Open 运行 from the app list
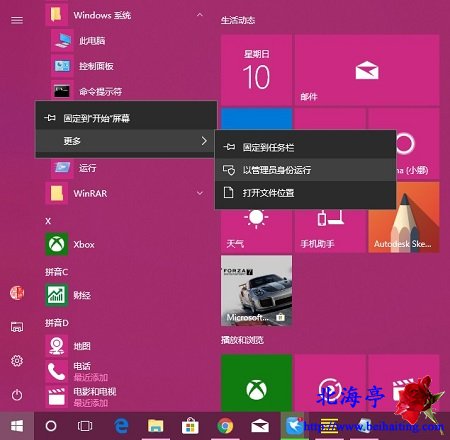The image size is (450, 440). click(127, 168)
